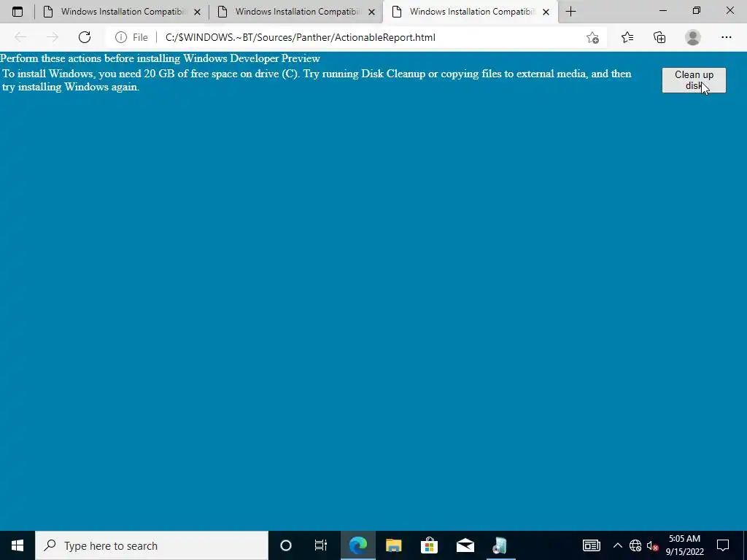Open Microsoft Store from the taskbar
The image size is (747, 560).
coord(429,545)
